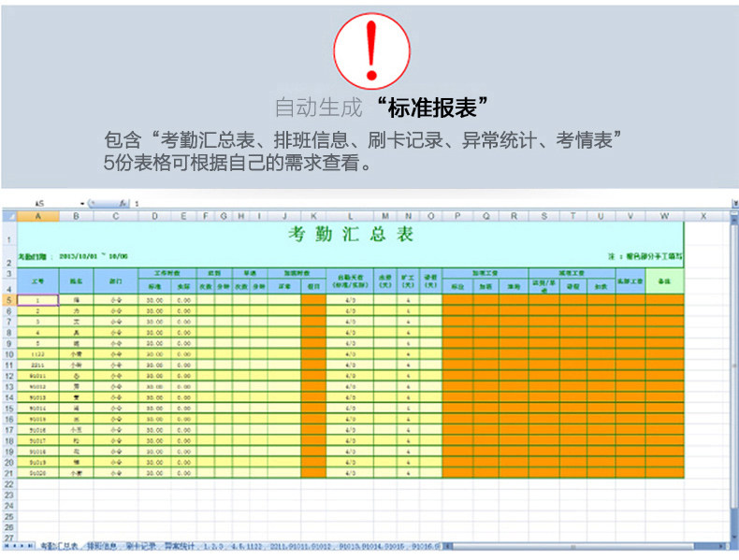
Task: Select column X header
Action: pyautogui.click(x=703, y=216)
